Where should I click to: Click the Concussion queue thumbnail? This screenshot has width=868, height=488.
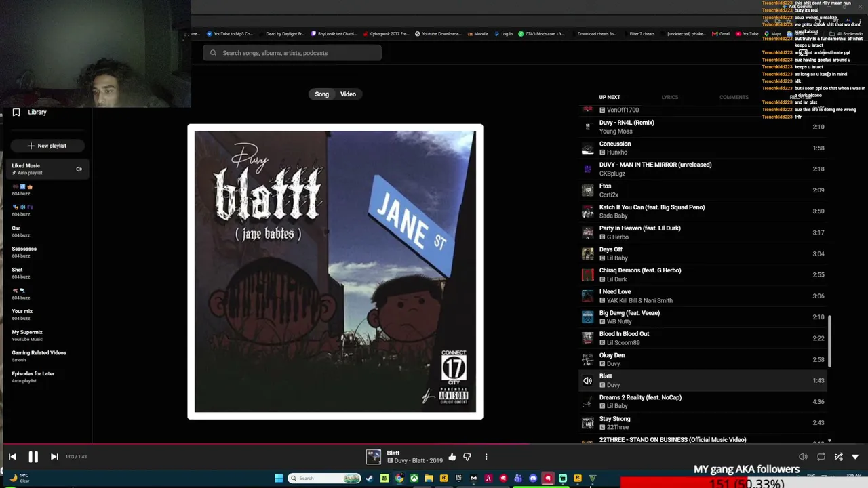(587, 148)
